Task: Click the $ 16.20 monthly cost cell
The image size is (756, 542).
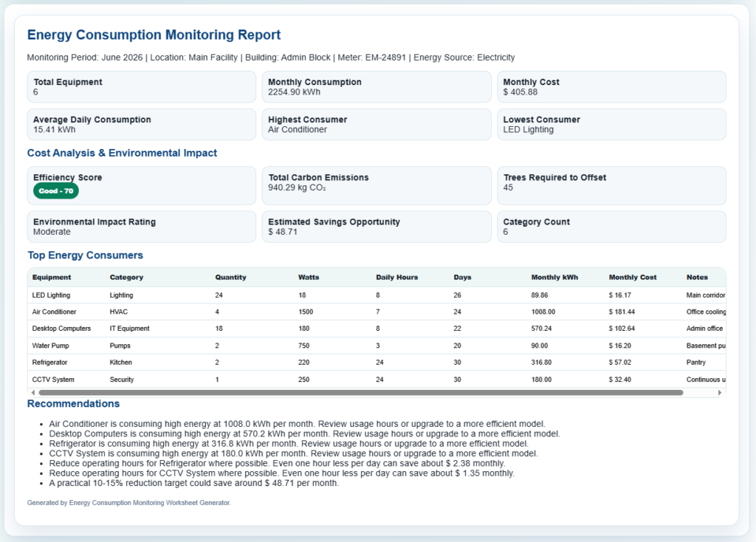Action: pos(620,346)
